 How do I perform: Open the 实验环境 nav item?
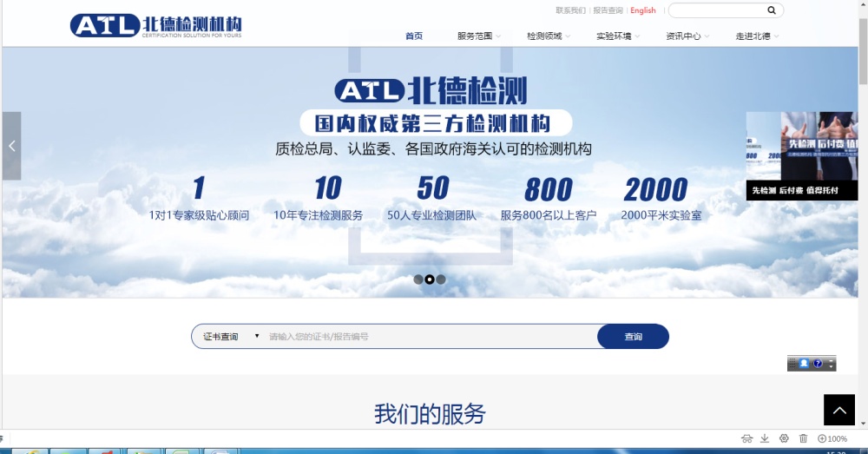pos(614,36)
